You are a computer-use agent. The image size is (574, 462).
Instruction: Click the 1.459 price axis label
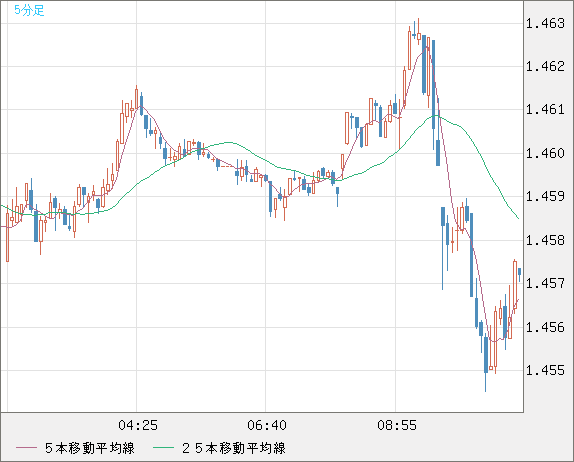point(545,196)
